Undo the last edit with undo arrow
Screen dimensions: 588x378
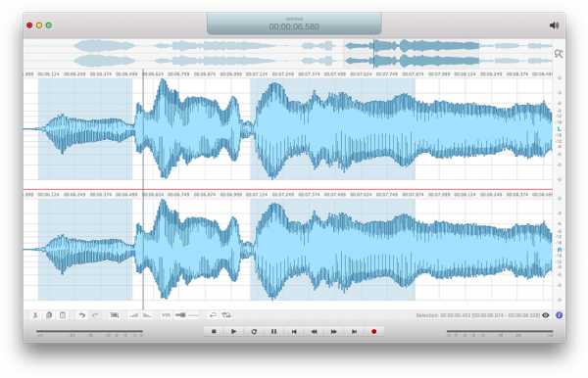click(81, 315)
